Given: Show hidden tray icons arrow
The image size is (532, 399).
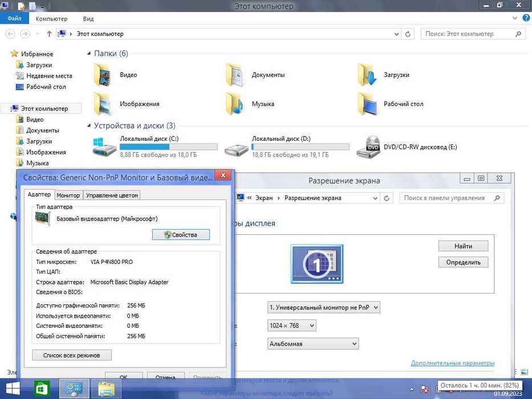Looking at the screenshot, I should 412,389.
